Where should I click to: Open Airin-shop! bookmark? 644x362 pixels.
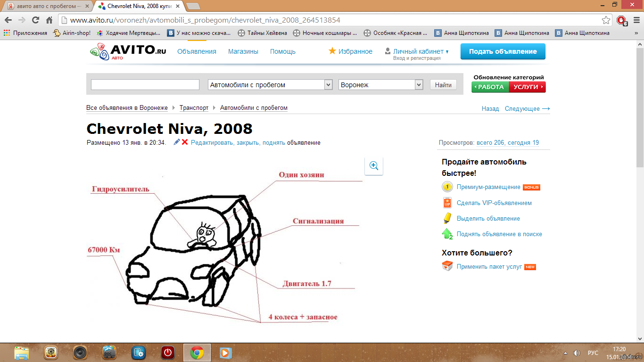pyautogui.click(x=72, y=33)
